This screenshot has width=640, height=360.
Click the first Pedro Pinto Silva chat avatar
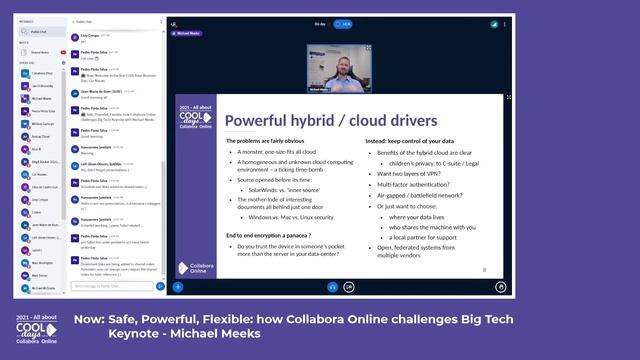click(75, 54)
